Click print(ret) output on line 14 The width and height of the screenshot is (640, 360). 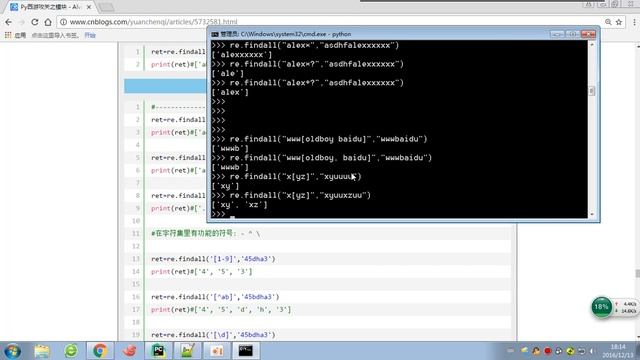pyautogui.click(x=202, y=272)
